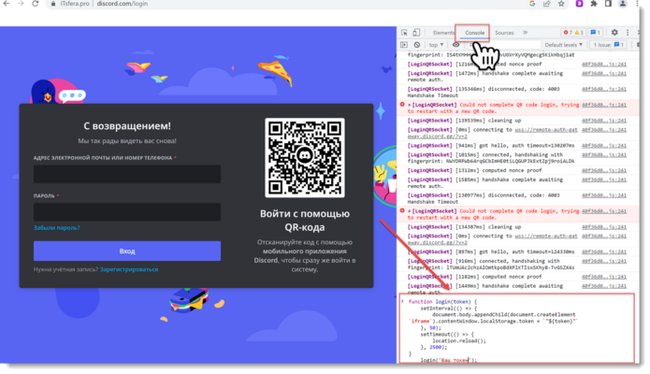Click the yellow warning count badge
Image resolution: width=650 pixels, height=374 pixels.
[579, 32]
